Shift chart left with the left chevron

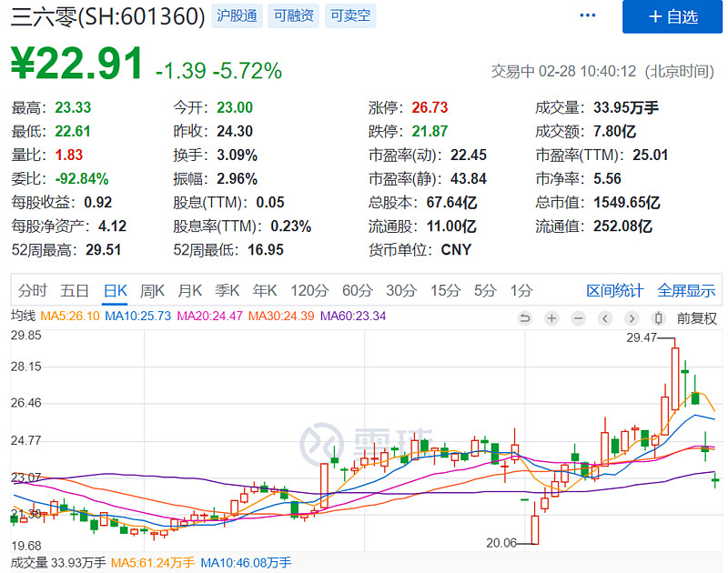tap(604, 318)
